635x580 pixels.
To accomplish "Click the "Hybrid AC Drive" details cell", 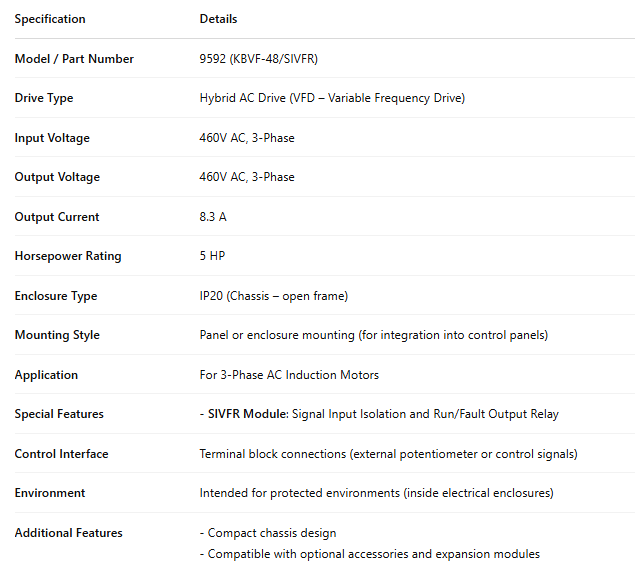I will [332, 98].
